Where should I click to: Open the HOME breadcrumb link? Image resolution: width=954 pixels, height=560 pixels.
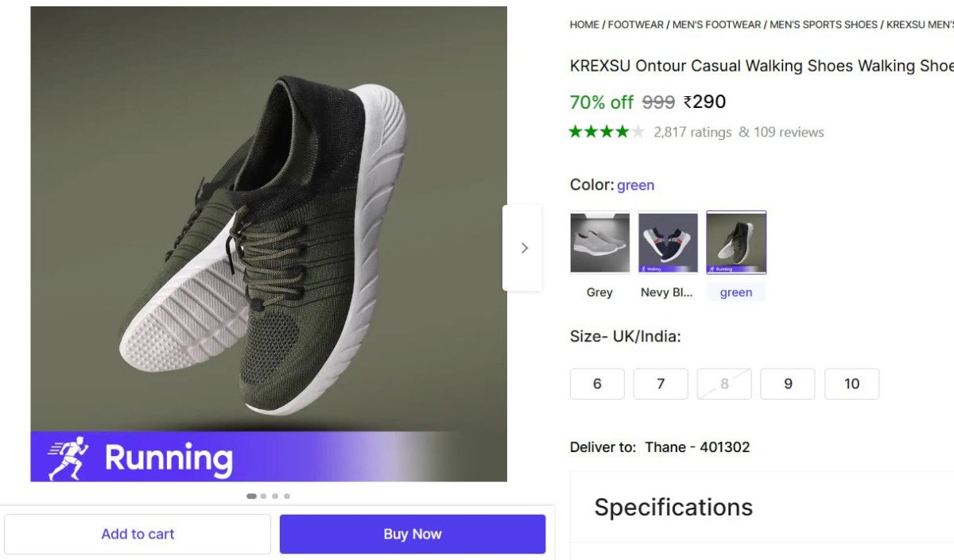pos(584,25)
